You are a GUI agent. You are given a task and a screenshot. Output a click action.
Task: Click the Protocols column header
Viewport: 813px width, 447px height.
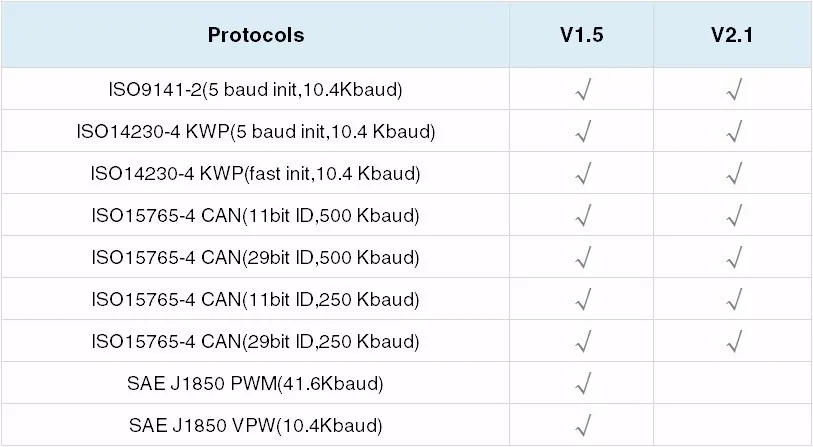coord(256,35)
